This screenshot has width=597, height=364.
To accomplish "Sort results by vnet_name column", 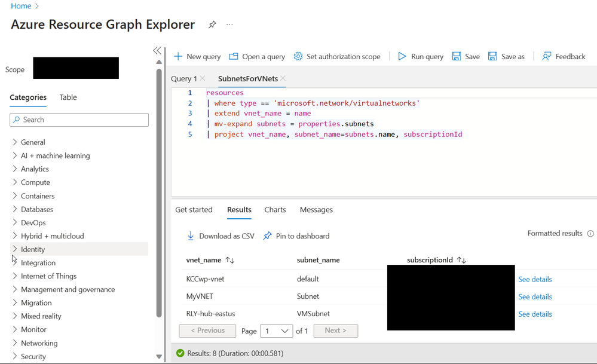I will 229,260.
